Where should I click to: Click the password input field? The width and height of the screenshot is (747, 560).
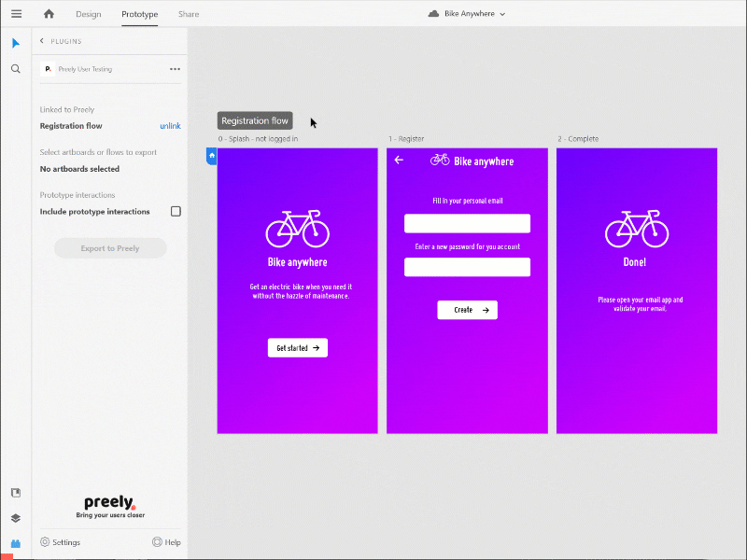(x=468, y=267)
